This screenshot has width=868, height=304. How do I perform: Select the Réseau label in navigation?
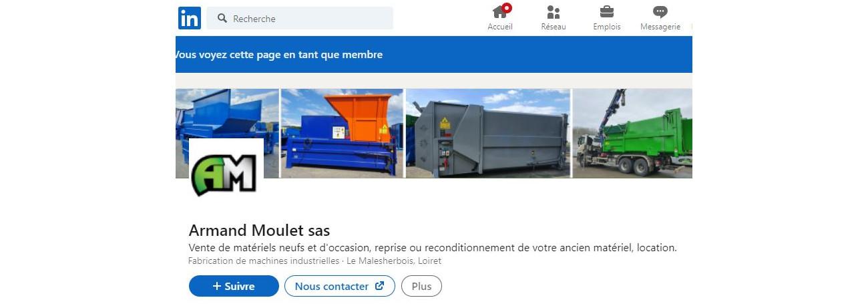[x=554, y=27]
